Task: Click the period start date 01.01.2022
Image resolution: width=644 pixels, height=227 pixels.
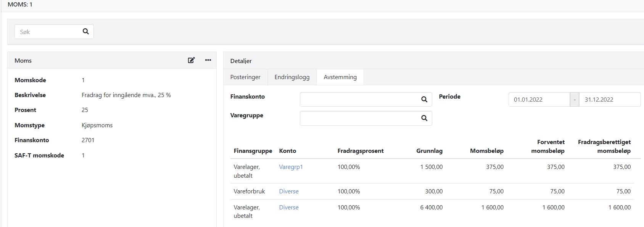Action: pyautogui.click(x=539, y=99)
